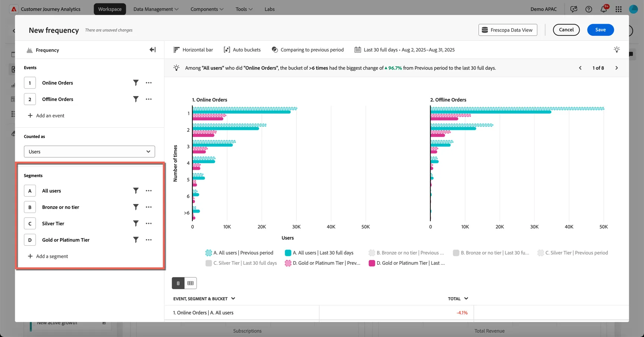Go to the previous insight arrow
The image size is (644, 337).
(580, 68)
